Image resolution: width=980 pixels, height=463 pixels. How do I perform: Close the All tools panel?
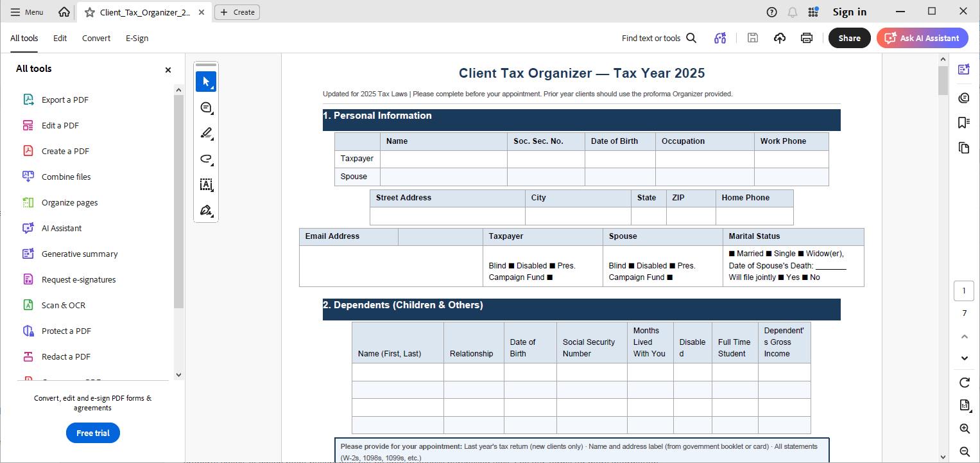click(168, 69)
